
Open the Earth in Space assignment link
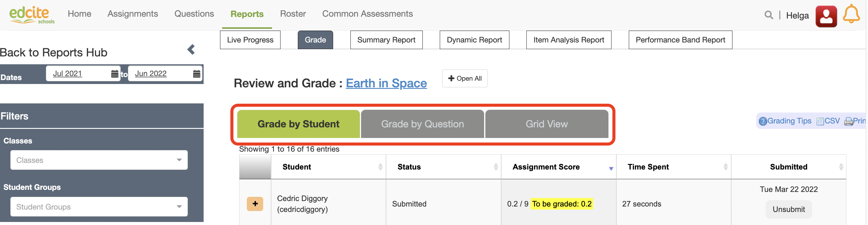386,83
